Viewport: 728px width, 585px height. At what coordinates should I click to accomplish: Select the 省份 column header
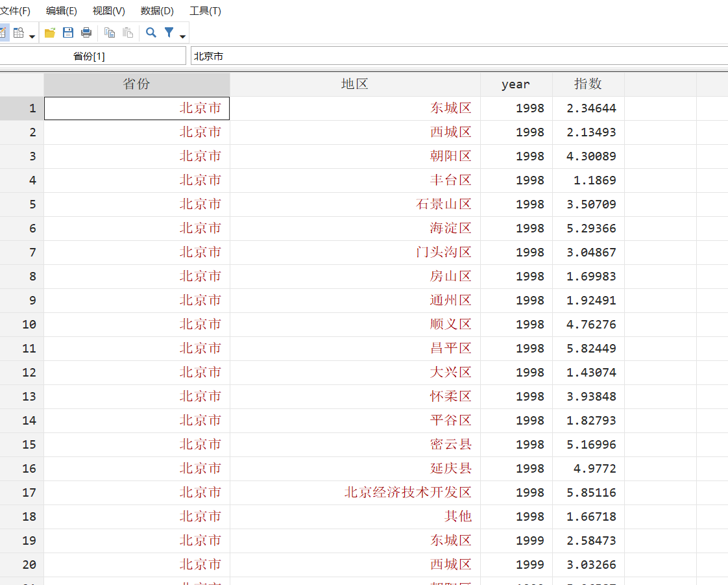pyautogui.click(x=137, y=84)
